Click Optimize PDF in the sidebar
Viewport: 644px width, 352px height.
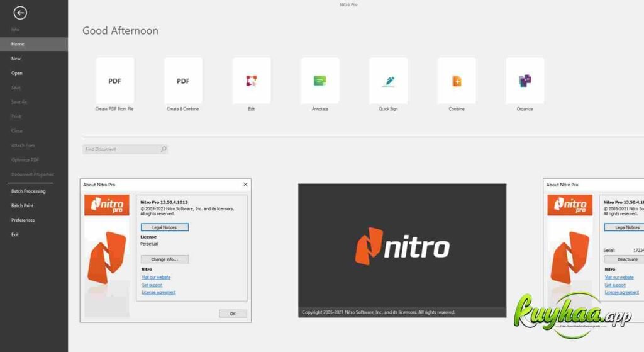(x=25, y=160)
